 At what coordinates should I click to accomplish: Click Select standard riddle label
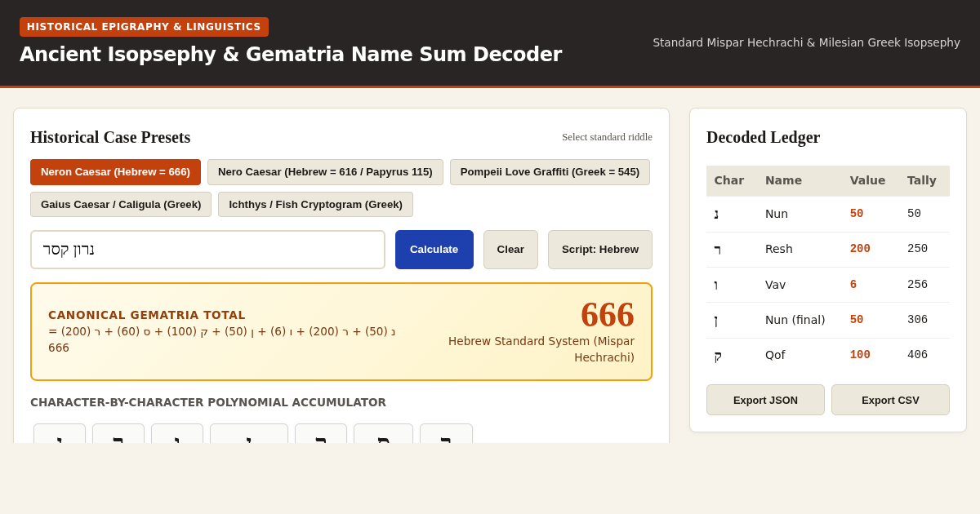click(607, 137)
